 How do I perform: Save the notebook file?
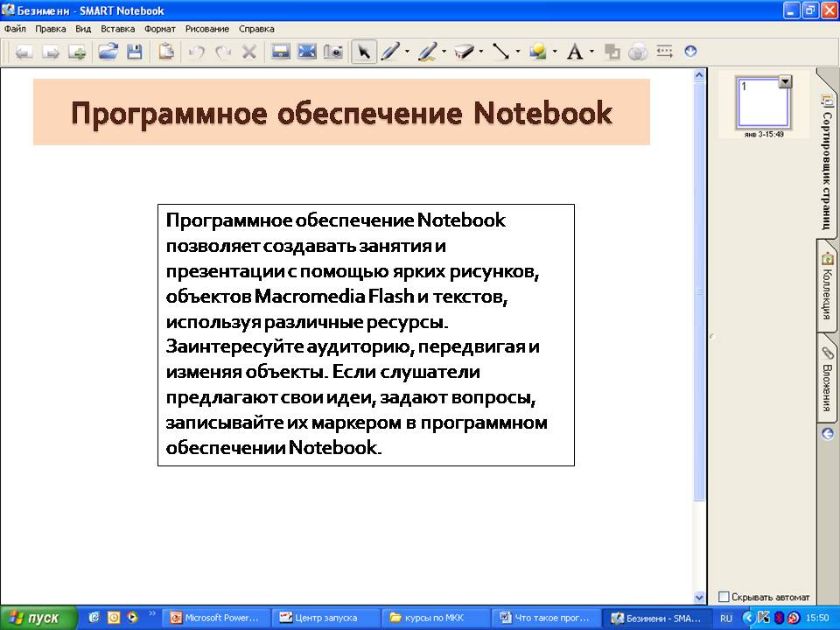pyautogui.click(x=135, y=52)
